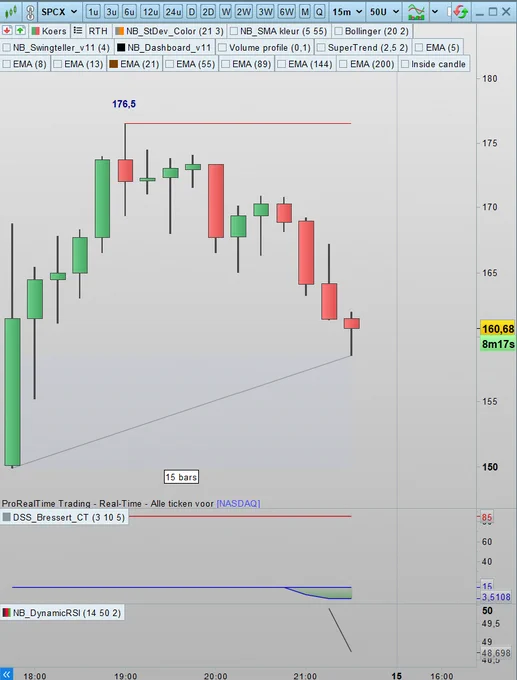Open the 50U units dropdown
Viewport: 517px width, 680px height.
coord(384,12)
